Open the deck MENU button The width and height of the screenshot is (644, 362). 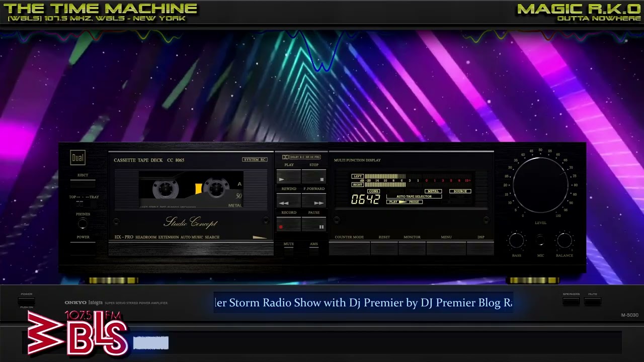(446, 248)
